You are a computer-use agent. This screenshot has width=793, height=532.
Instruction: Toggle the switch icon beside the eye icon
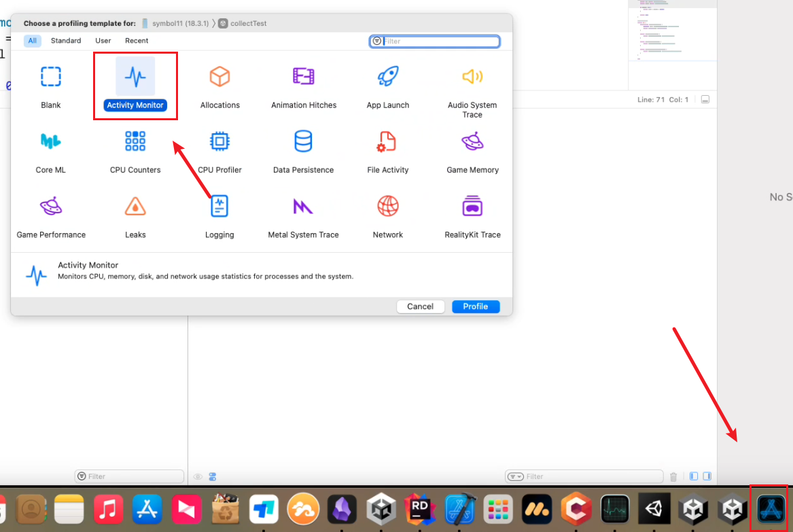click(x=213, y=477)
